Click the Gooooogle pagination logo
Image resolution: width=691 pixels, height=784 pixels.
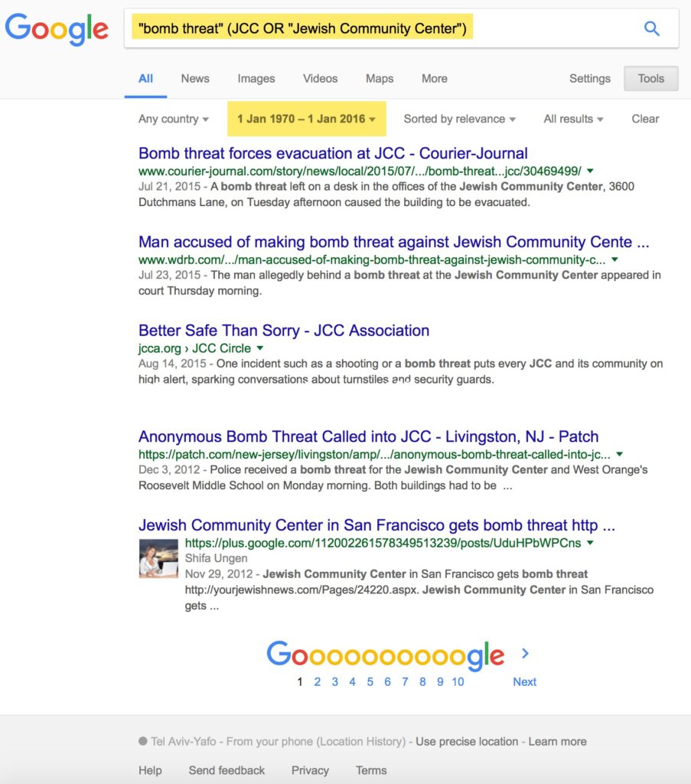pos(385,655)
